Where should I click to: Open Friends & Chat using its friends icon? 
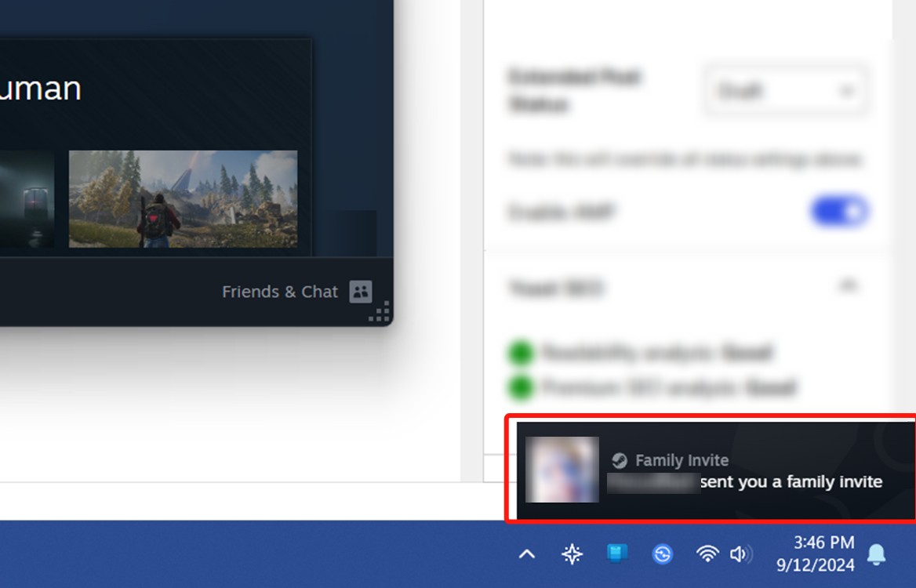pos(360,292)
